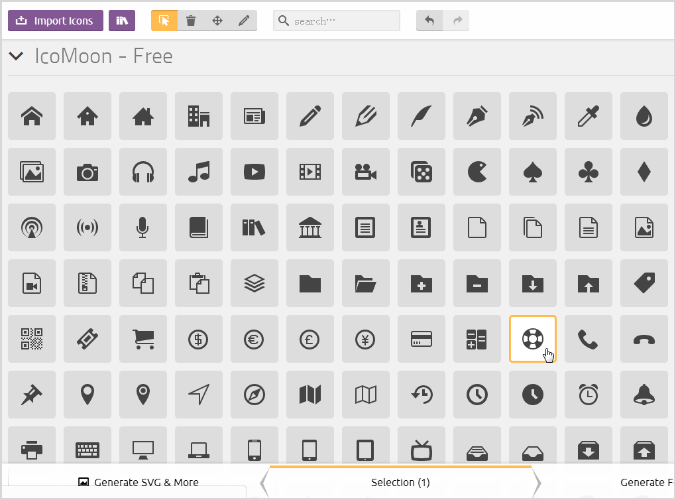Viewport: 676px width, 500px height.
Task: Select the video camera icon
Action: coord(366,172)
